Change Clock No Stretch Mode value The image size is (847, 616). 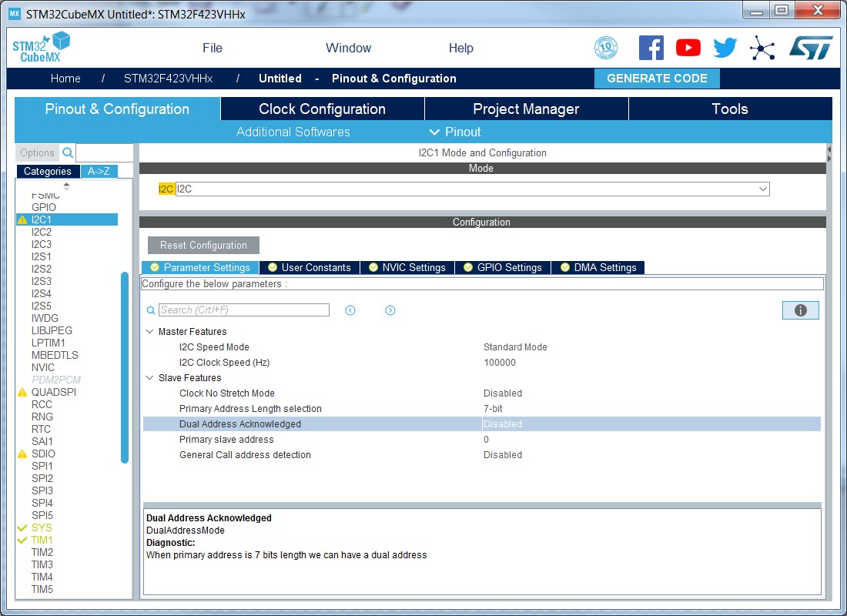503,393
